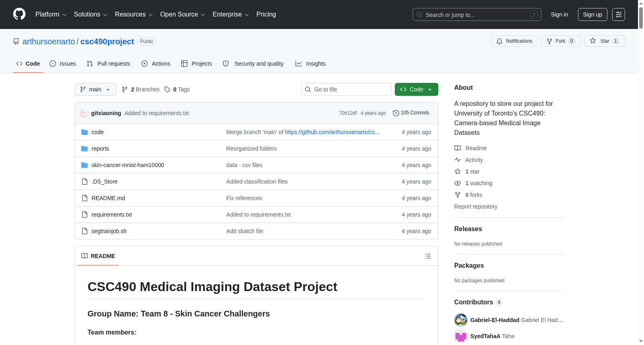Click the Sign up button
Image resolution: width=644 pixels, height=345 pixels.
click(592, 14)
